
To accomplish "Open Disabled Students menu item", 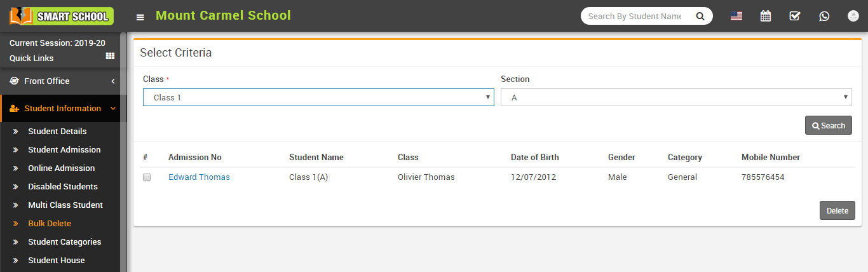I will [63, 187].
